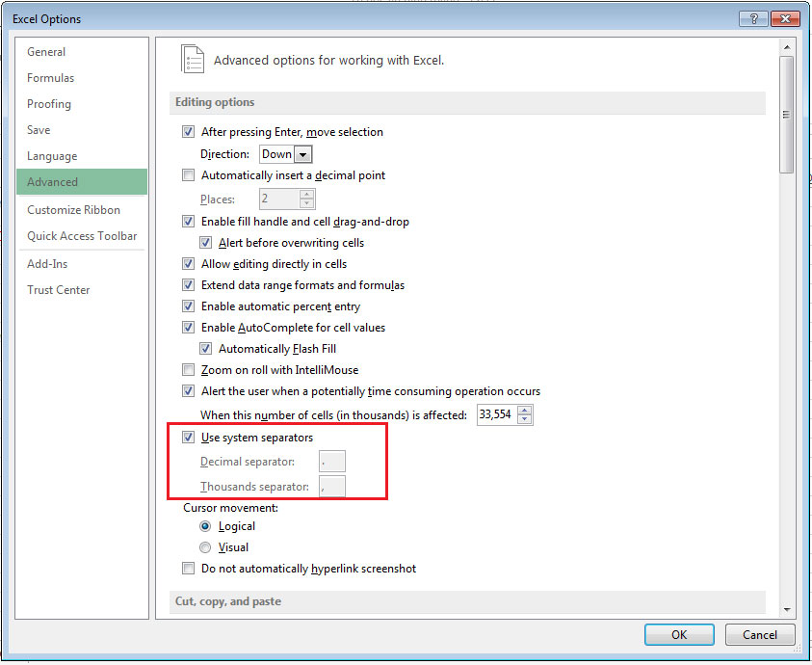The width and height of the screenshot is (812, 665).
Task: Open the Trust Center settings
Action: click(60, 289)
